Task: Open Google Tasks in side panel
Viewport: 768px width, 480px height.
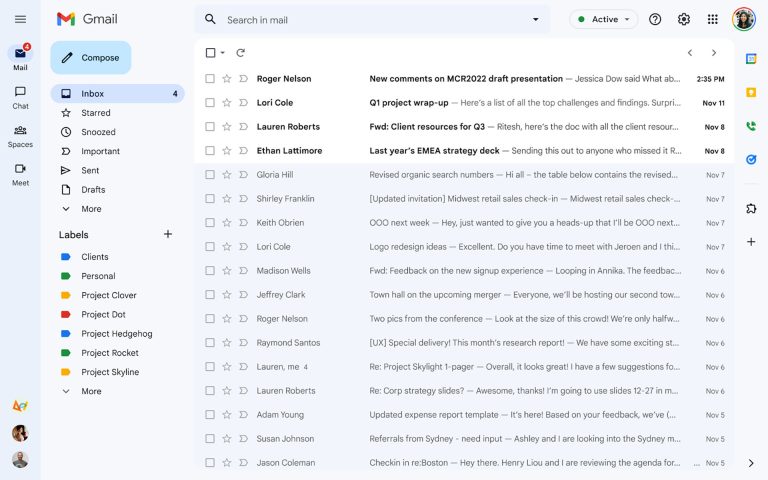Action: pyautogui.click(x=751, y=159)
